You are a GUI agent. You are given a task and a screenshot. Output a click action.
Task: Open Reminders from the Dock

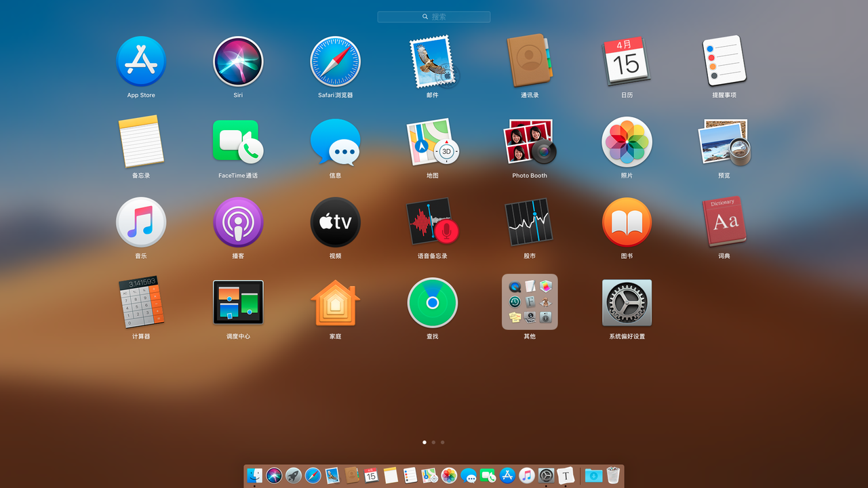410,475
